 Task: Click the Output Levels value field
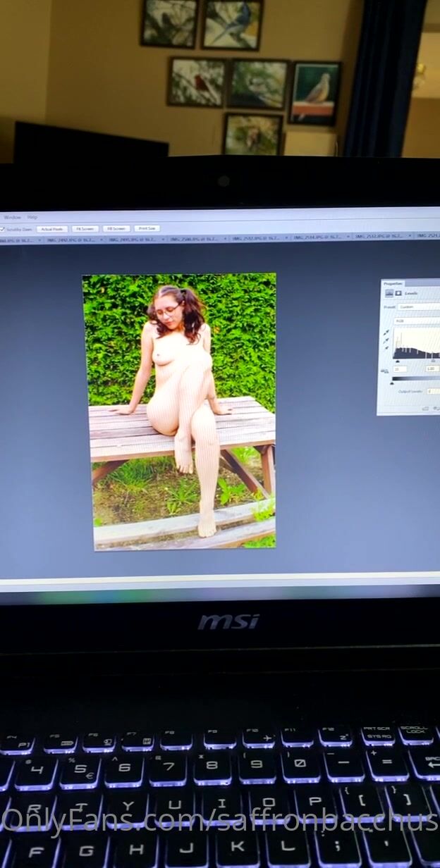(432, 391)
